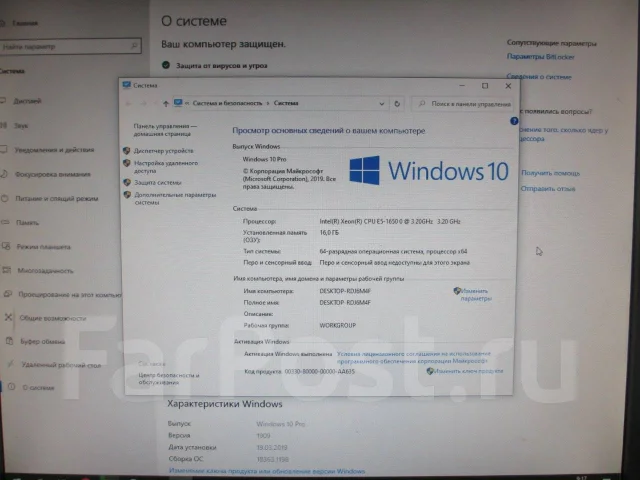The image size is (640, 480).
Task: Click the Поиск в панели управления field
Action: point(462,104)
